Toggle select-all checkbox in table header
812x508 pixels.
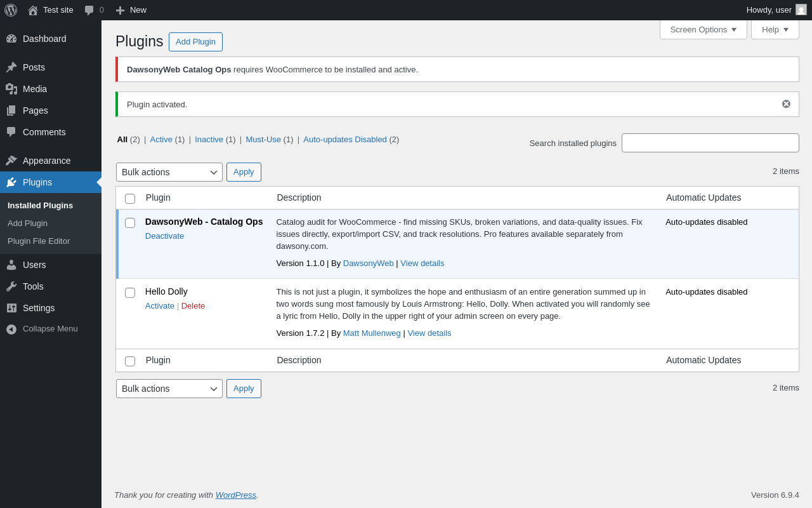tap(130, 199)
